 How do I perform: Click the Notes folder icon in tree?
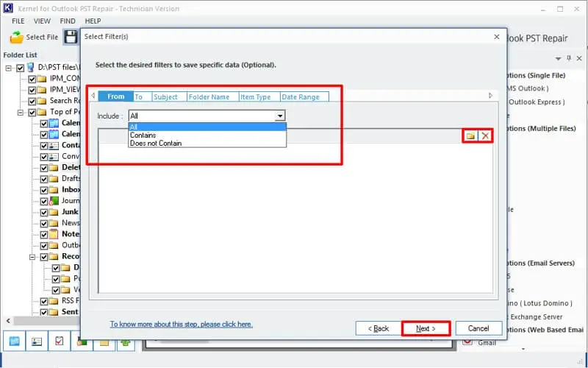pos(54,234)
